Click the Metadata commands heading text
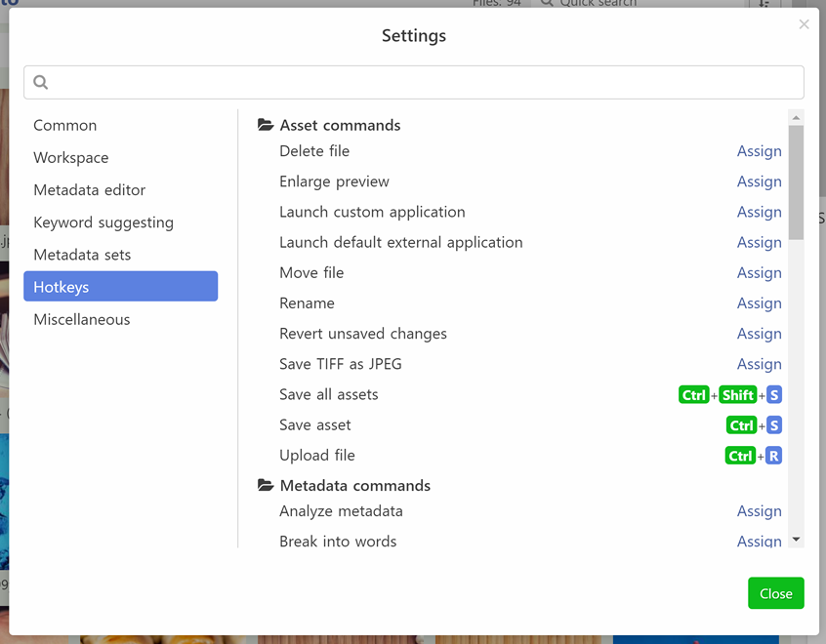 tap(355, 486)
